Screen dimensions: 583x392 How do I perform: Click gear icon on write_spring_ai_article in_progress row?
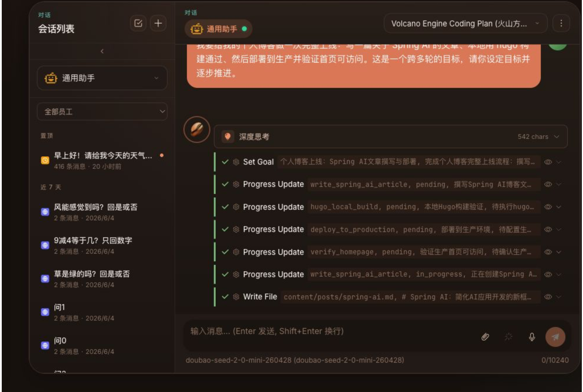coord(236,275)
